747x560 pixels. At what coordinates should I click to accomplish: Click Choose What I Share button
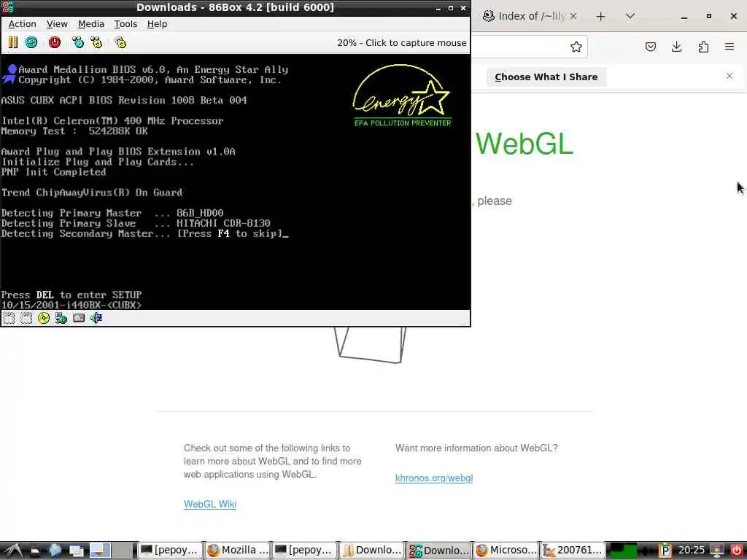coord(546,77)
